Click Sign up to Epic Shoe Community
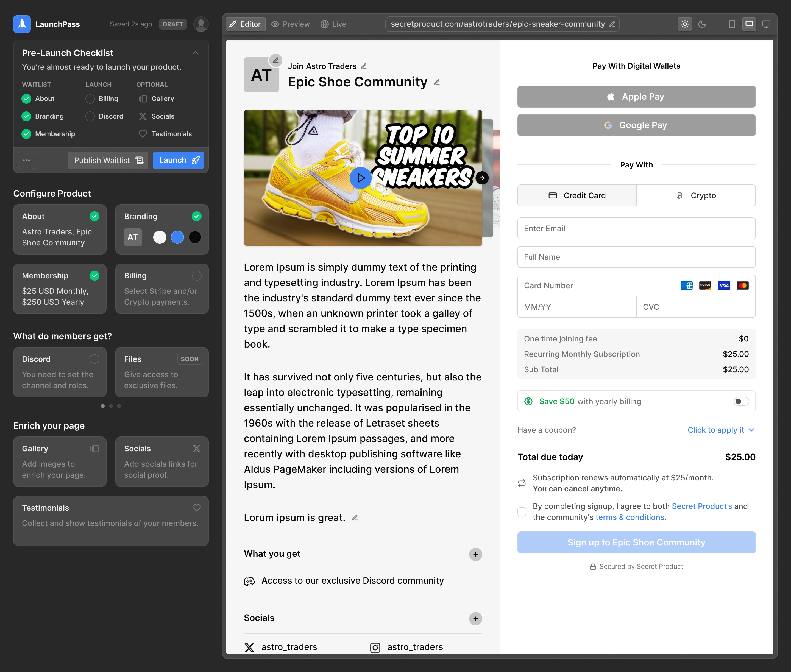Screen dimensions: 791x672 [636, 542]
